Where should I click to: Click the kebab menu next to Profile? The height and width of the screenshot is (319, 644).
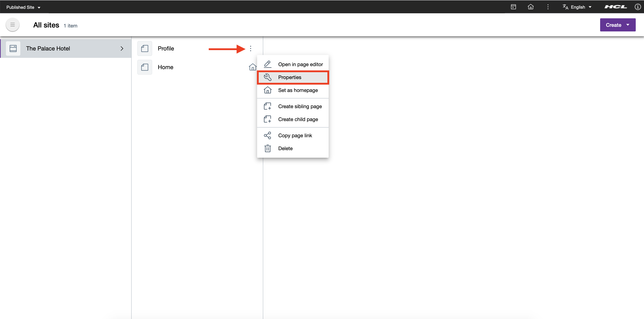point(250,48)
